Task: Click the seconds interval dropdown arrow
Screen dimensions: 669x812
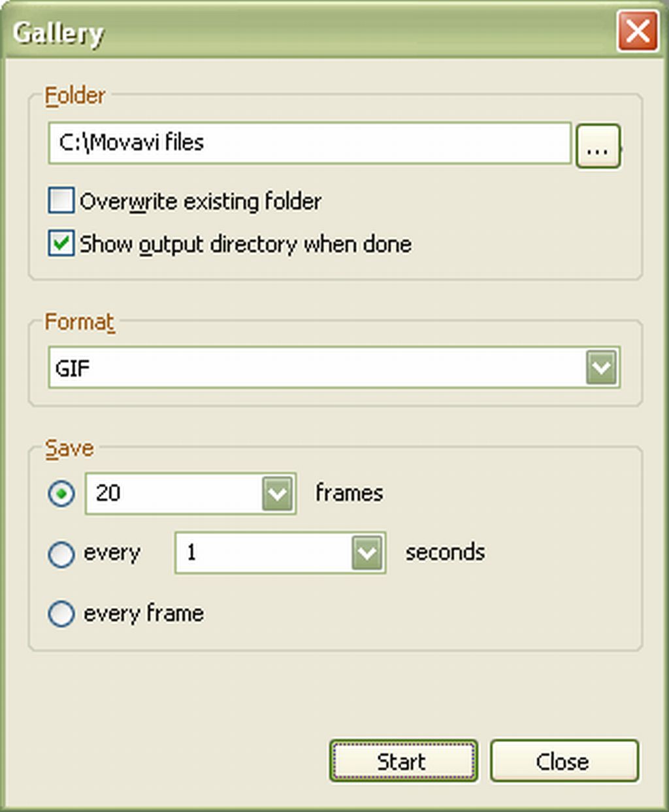Action: pos(367,553)
